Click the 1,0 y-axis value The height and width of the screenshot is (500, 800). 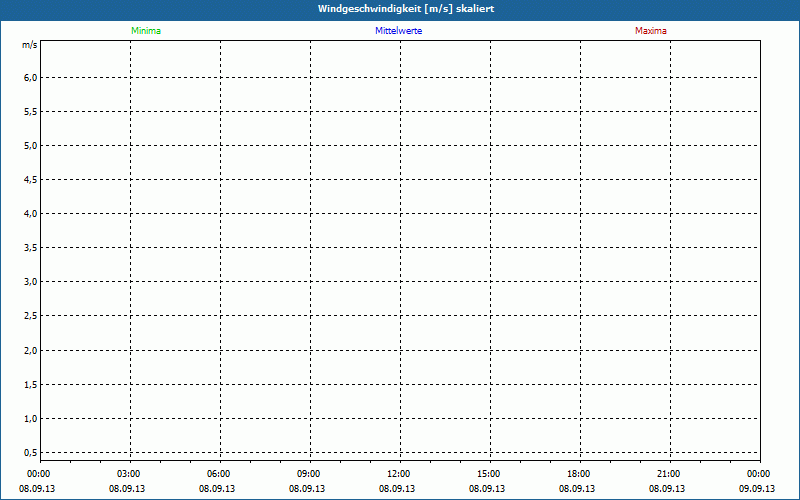(x=31, y=419)
